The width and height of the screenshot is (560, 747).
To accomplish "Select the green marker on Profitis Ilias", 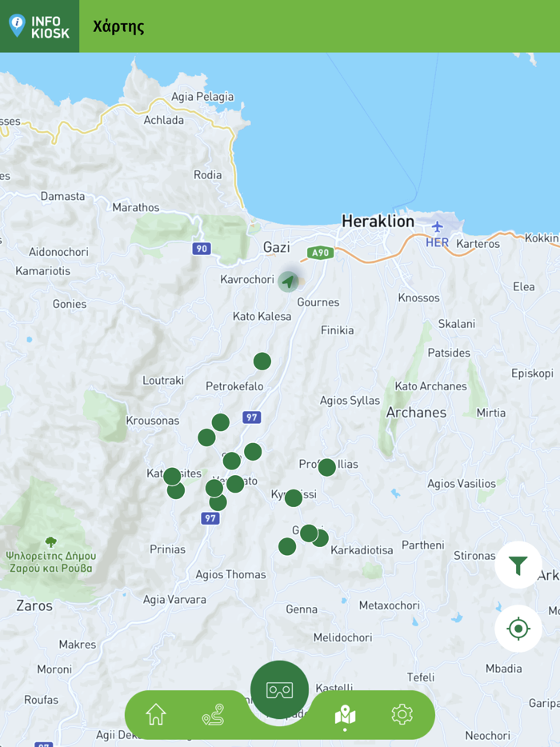I will pyautogui.click(x=327, y=467).
